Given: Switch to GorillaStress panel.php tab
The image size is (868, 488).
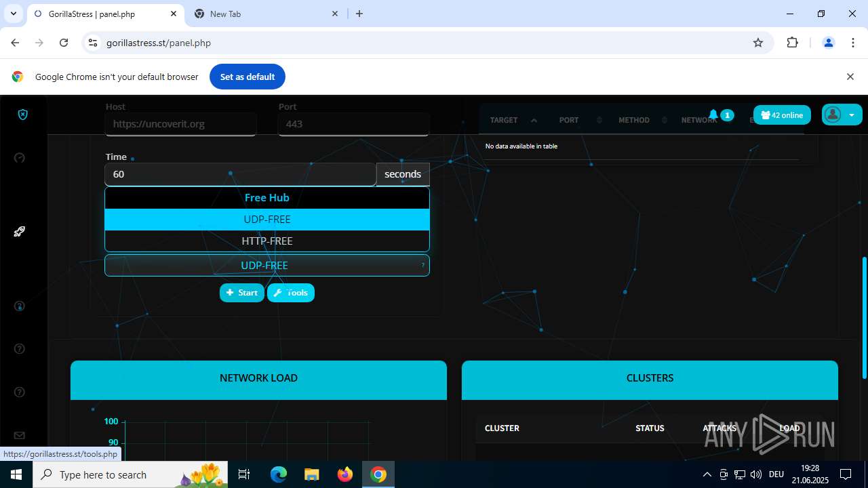Looking at the screenshot, I should (x=105, y=14).
